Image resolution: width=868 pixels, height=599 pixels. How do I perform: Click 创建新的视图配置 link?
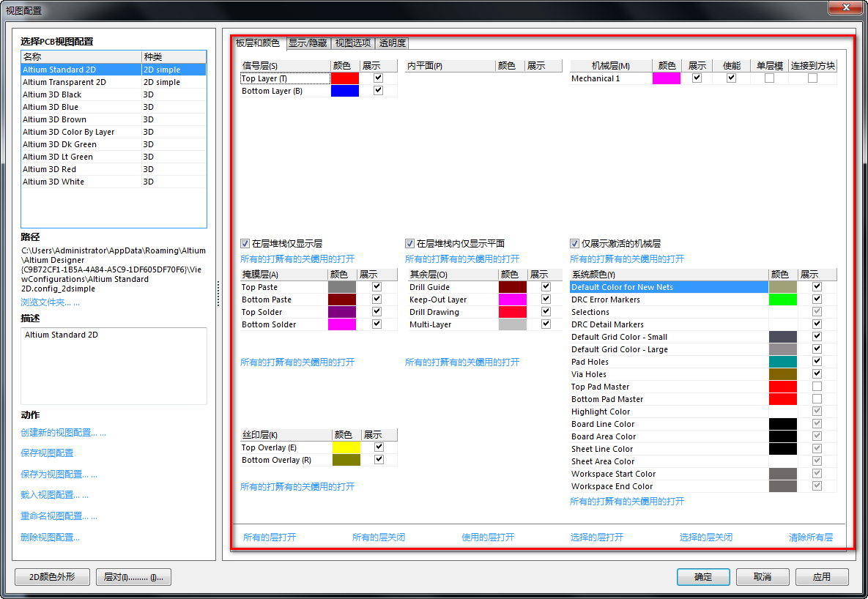tap(63, 432)
